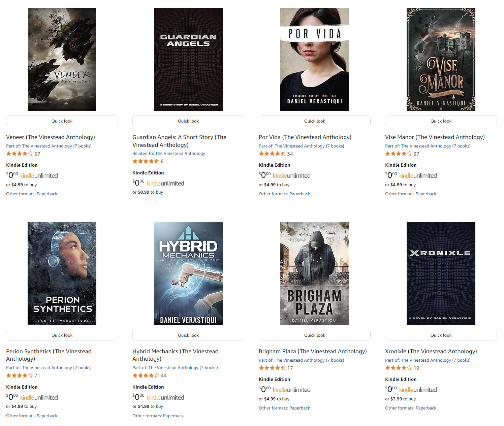Open star ratings for Por Vida
The height and width of the screenshot is (426, 504).
(x=272, y=154)
